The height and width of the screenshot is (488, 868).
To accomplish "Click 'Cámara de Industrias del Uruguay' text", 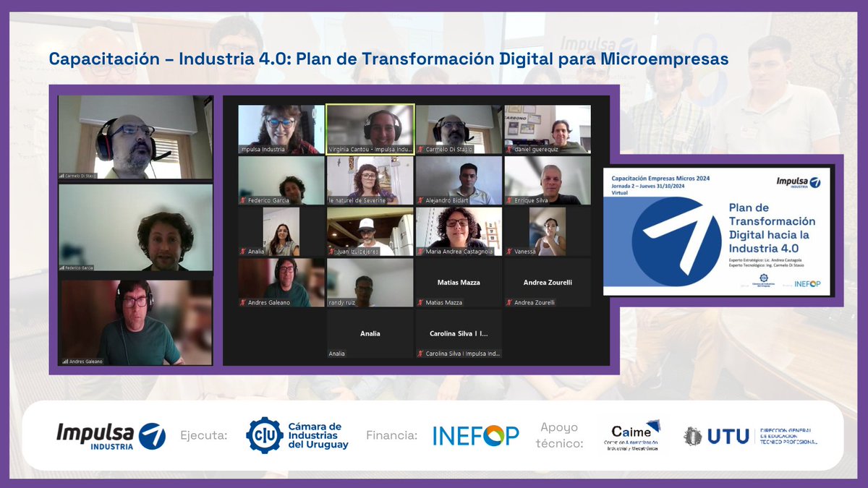I will [318, 435].
